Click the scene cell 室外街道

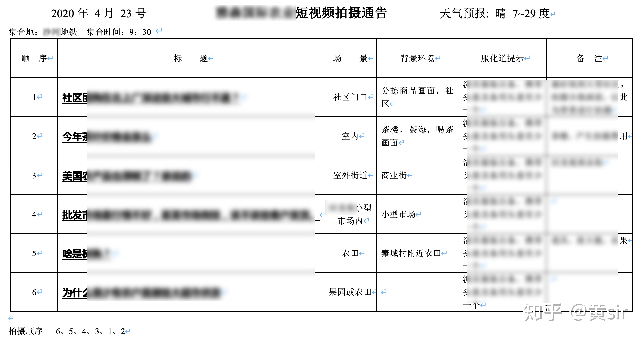(x=350, y=175)
